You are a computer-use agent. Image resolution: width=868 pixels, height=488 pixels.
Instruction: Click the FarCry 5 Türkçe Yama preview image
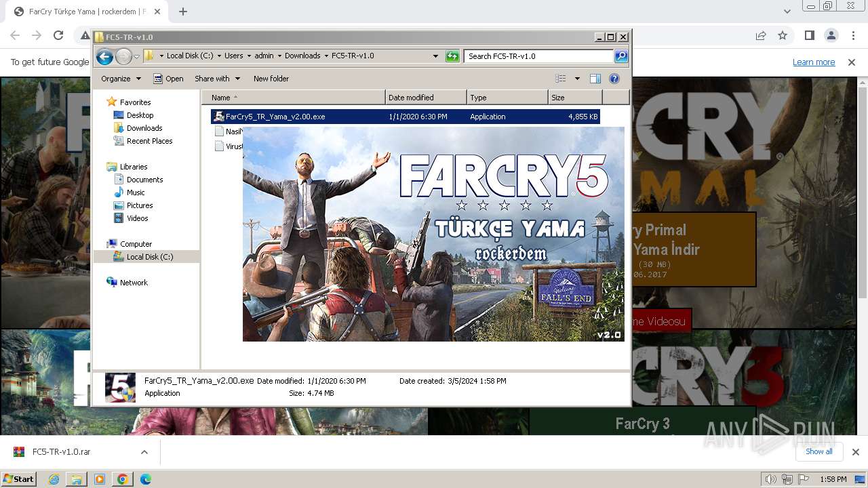click(433, 234)
